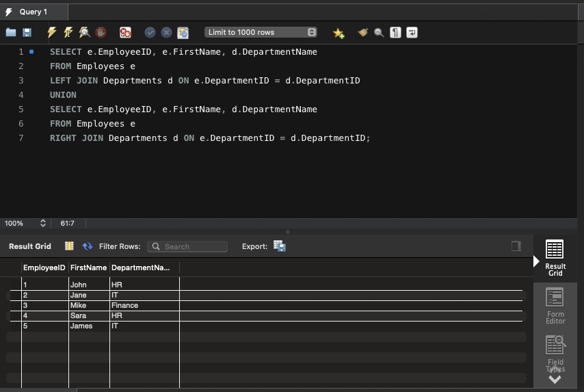Toggle invisible characters display
Screen dimensions: 584x392
coord(395,32)
